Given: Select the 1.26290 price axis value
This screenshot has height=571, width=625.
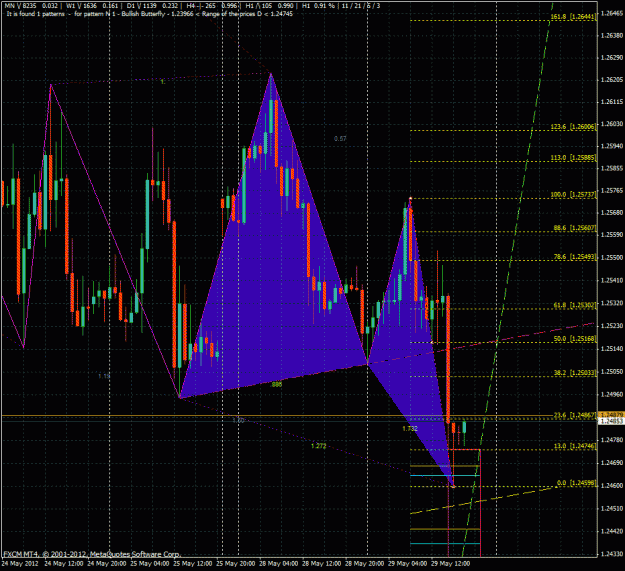Looking at the screenshot, I should coord(611,58).
